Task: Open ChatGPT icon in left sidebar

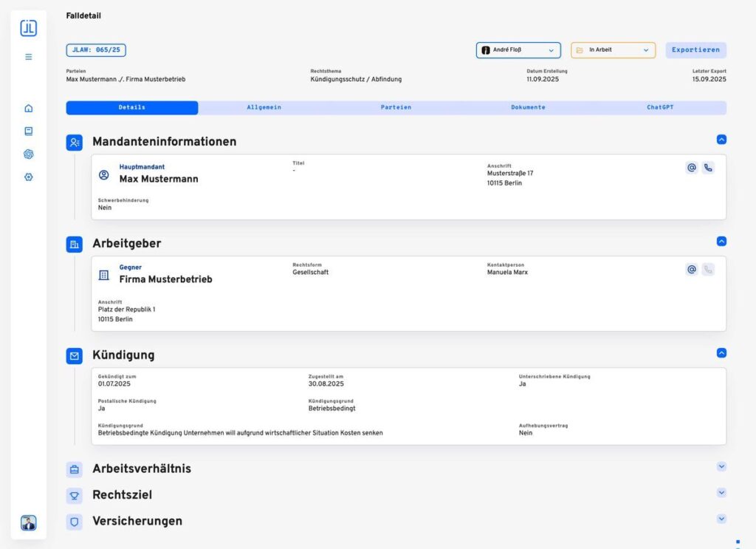Action: click(x=29, y=154)
